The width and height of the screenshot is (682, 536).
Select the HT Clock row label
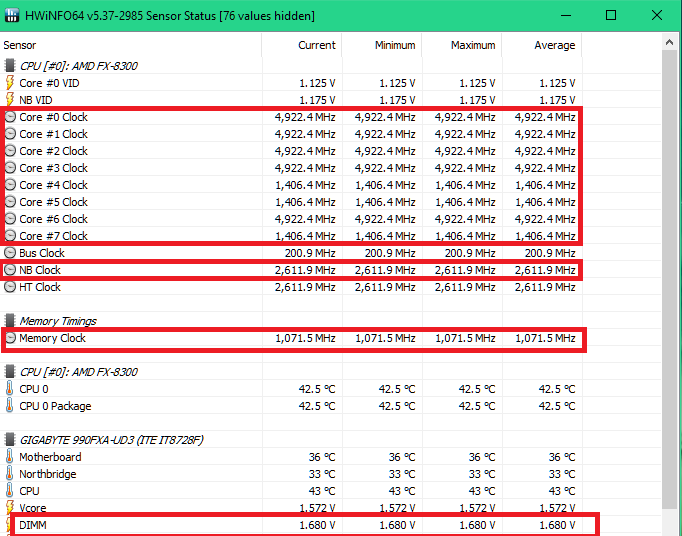coord(40,287)
